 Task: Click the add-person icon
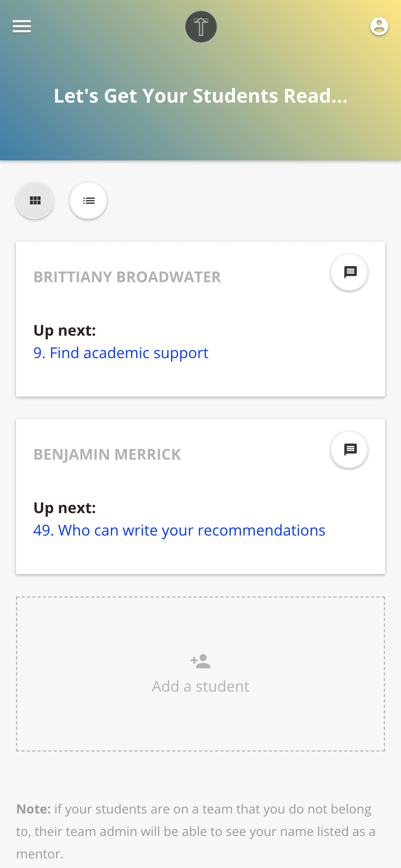[x=201, y=661]
